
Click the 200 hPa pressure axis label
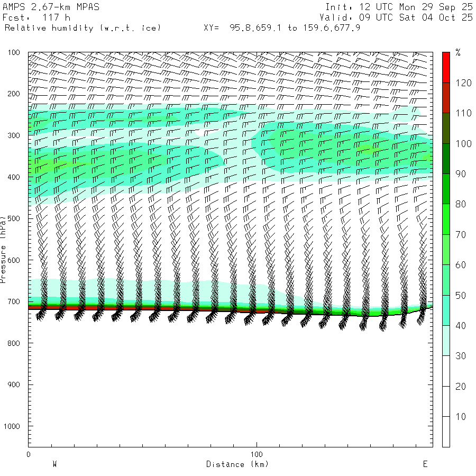(14, 94)
